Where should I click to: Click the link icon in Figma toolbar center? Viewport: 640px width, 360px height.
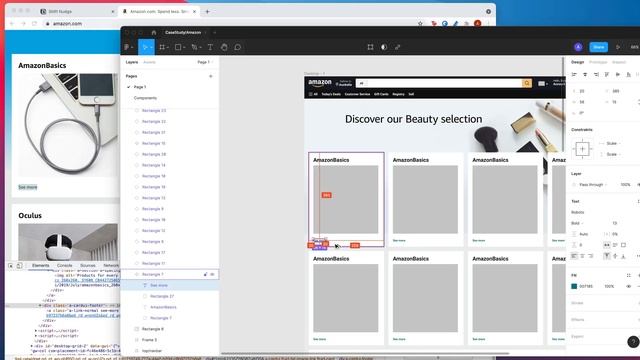coord(398,47)
